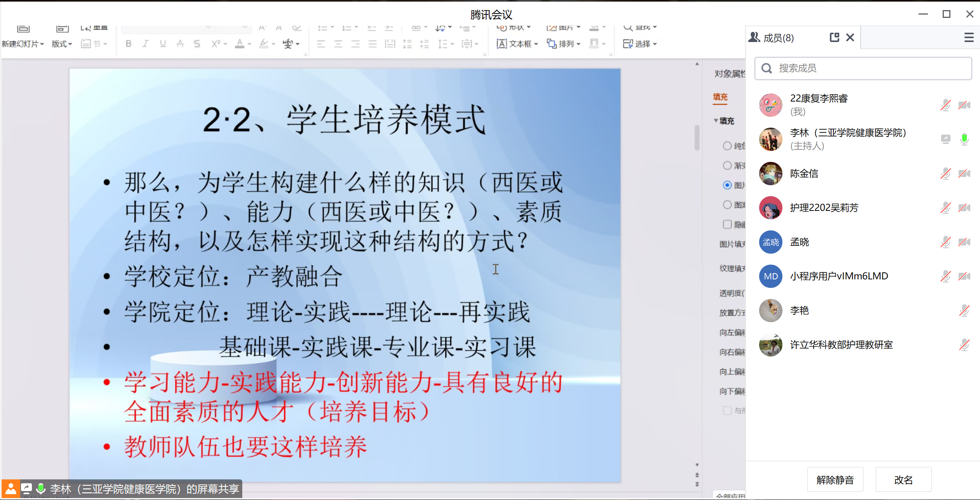980x500 pixels.
Task: Select the first fill radio option 纯色
Action: tap(727, 146)
